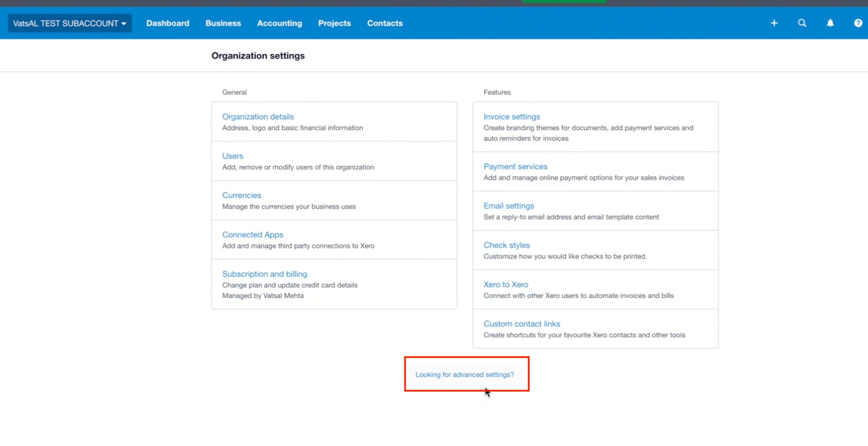Open the Dashboard menu item

coord(167,23)
